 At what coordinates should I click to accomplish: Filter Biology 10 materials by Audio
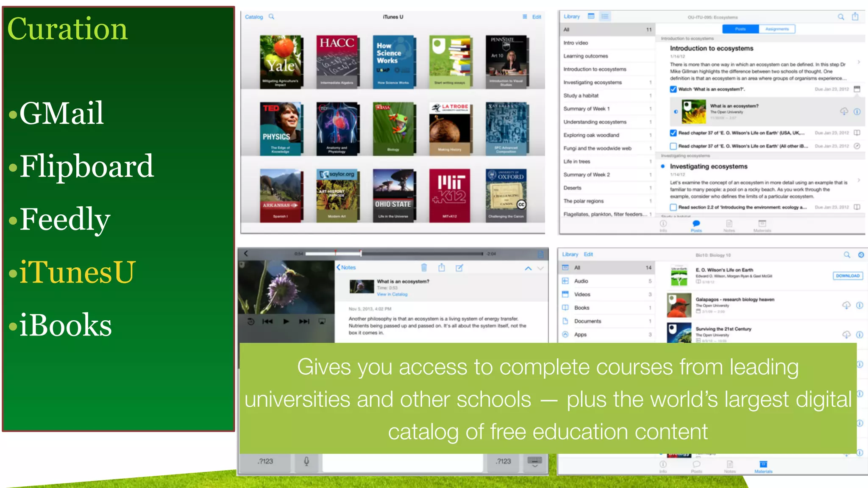607,281
